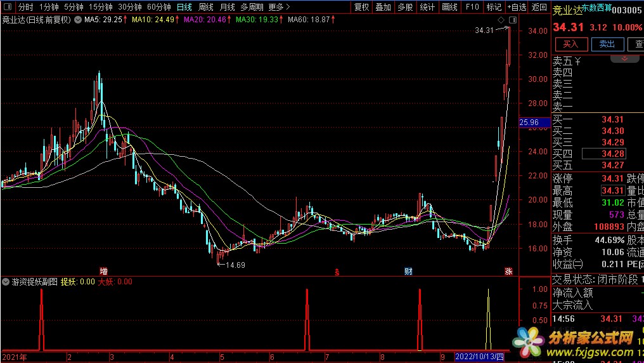
Task: Click 大宗流入 label
Action: tap(572, 305)
